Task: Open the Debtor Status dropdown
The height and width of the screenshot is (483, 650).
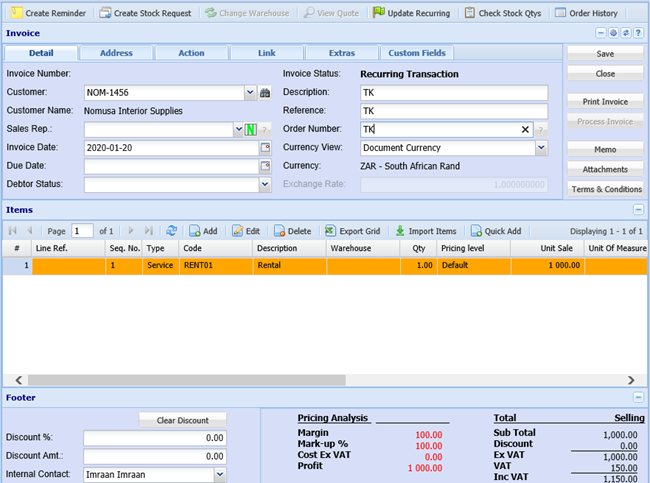Action: pyautogui.click(x=265, y=185)
